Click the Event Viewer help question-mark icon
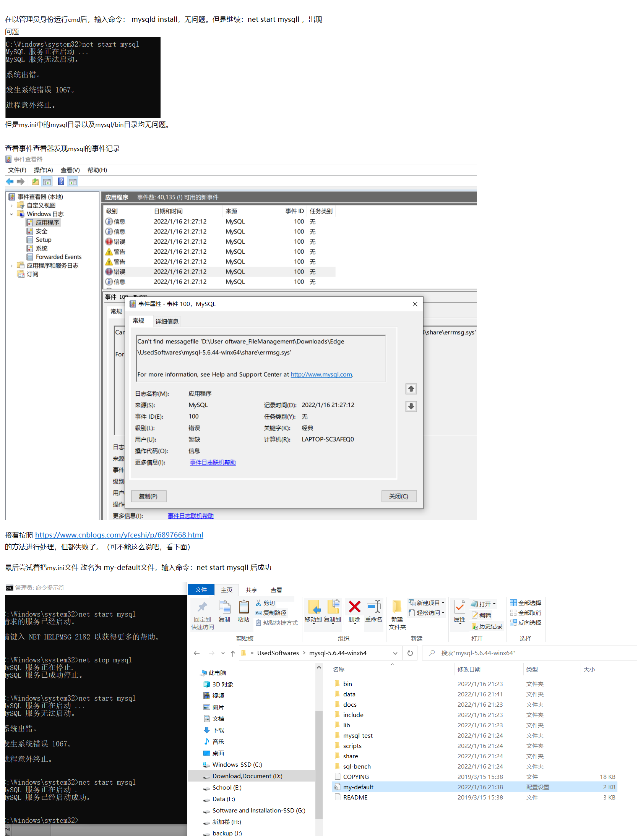Image resolution: width=638 pixels, height=840 pixels. (61, 182)
